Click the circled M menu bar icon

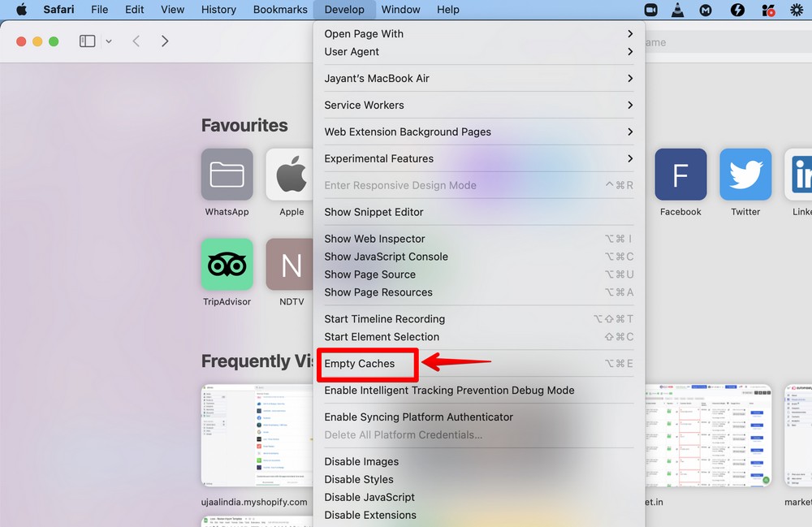706,10
